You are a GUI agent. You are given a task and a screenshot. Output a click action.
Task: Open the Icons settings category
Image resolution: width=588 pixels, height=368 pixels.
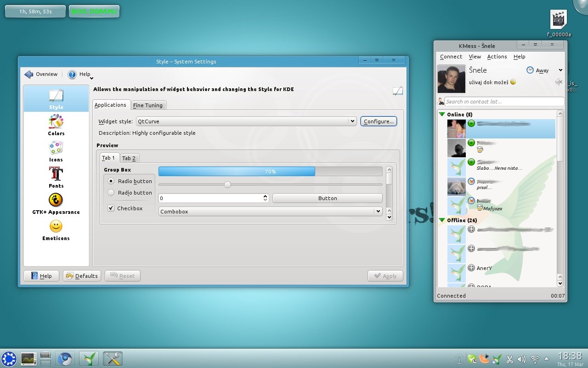coord(56,151)
